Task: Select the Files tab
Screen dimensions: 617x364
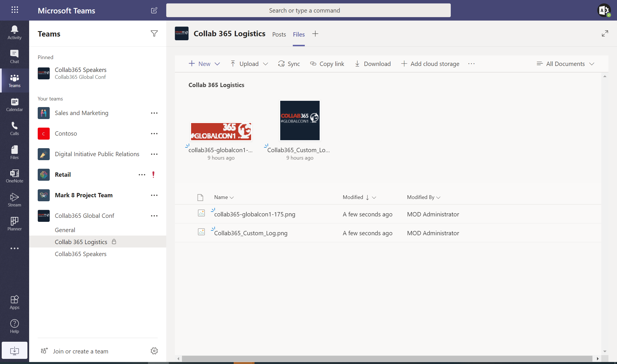Action: pyautogui.click(x=299, y=34)
